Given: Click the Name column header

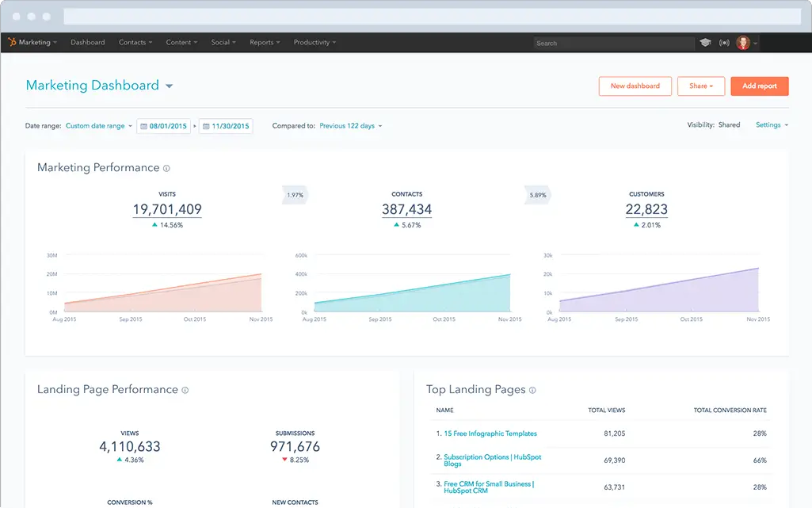Looking at the screenshot, I should [x=445, y=411].
